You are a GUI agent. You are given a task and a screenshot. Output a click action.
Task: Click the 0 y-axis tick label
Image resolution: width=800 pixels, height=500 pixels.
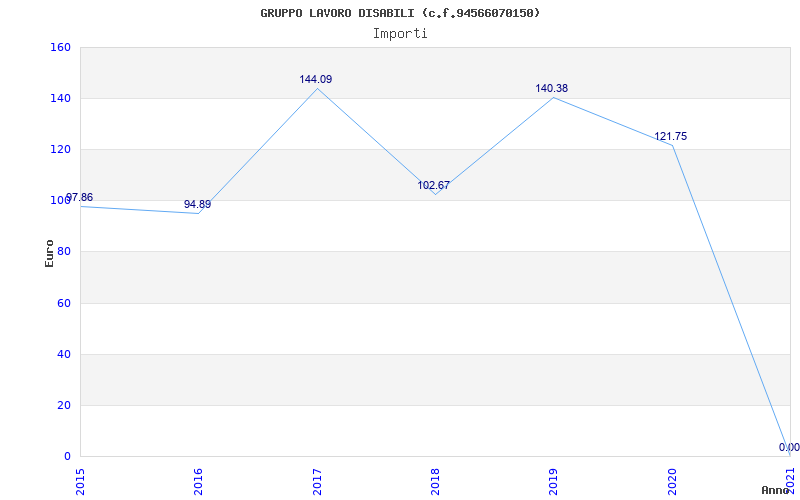(67, 456)
